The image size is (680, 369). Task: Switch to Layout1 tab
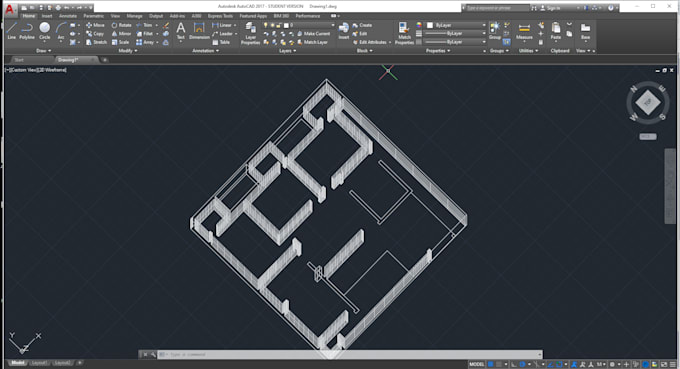click(x=39, y=363)
